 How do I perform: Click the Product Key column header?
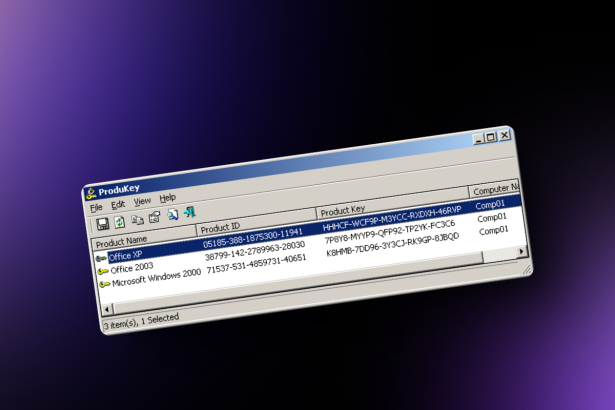(342, 211)
